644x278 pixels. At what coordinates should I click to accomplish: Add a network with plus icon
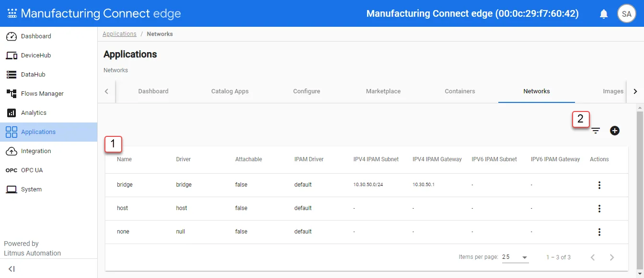tap(615, 130)
